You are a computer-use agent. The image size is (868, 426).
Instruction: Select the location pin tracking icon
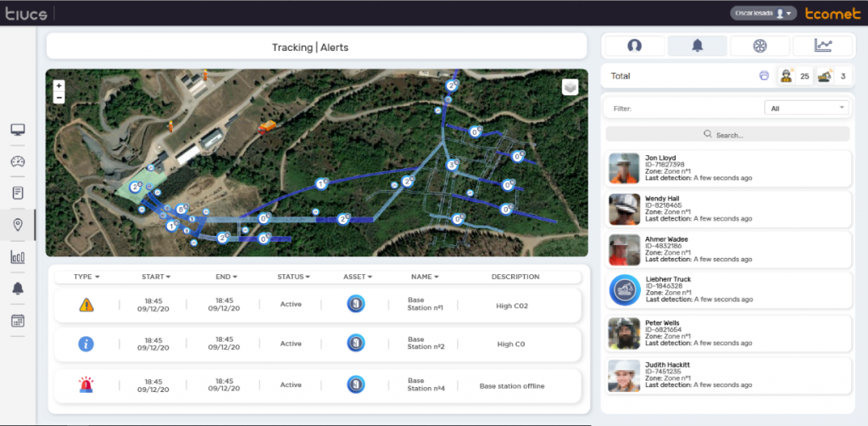17,225
